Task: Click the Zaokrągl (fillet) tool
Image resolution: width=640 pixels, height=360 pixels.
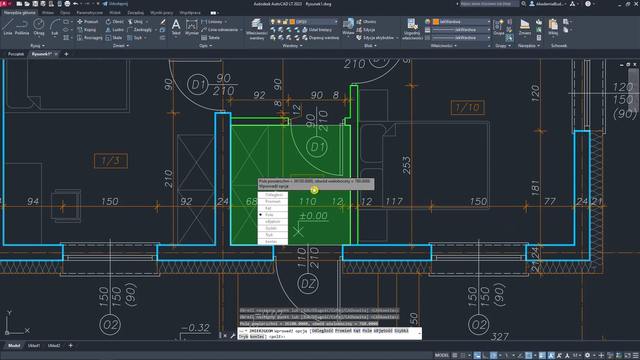Action: click(140, 30)
